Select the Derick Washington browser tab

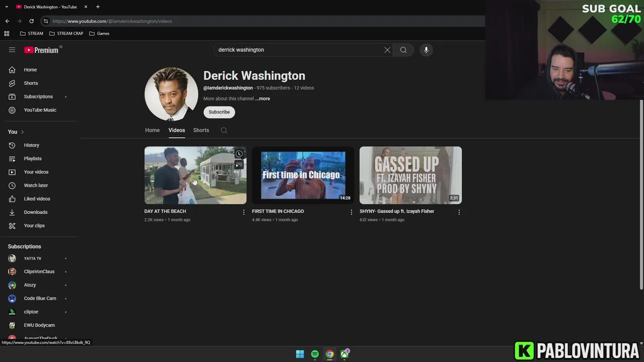coord(50,7)
